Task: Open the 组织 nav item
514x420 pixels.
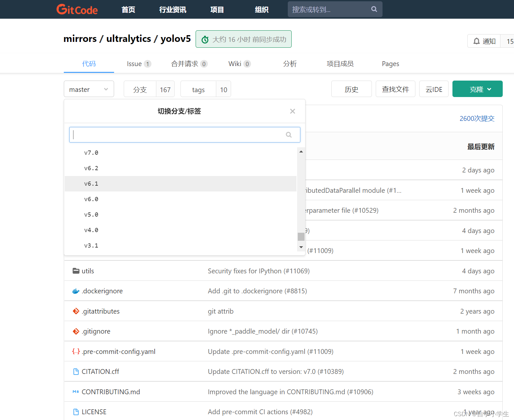Action: 262,10
